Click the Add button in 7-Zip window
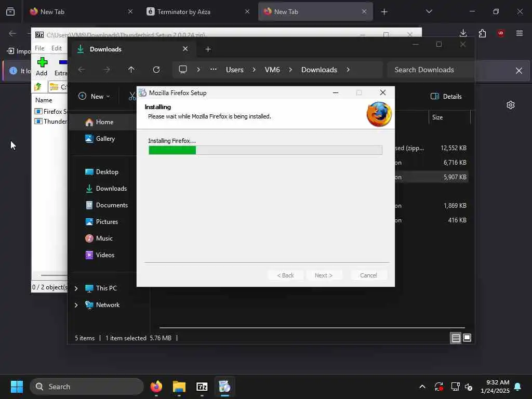532x399 pixels. point(42,66)
